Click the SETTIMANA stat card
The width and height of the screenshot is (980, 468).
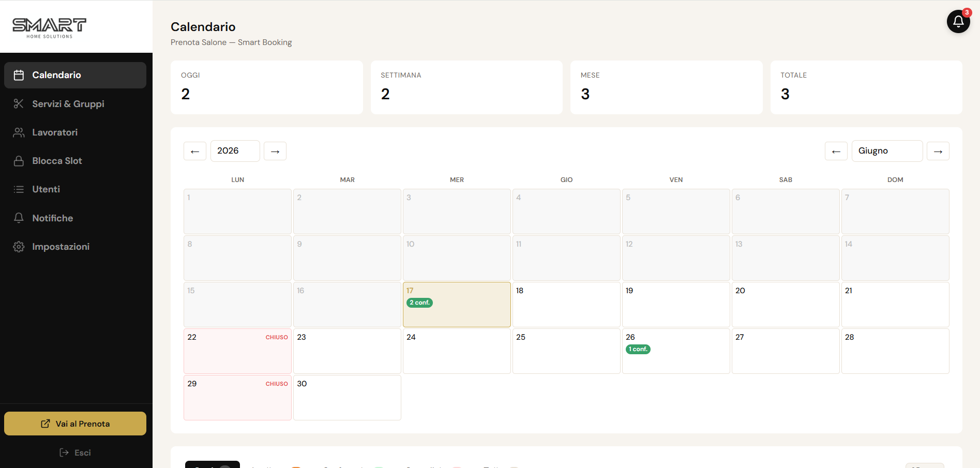[x=466, y=87]
